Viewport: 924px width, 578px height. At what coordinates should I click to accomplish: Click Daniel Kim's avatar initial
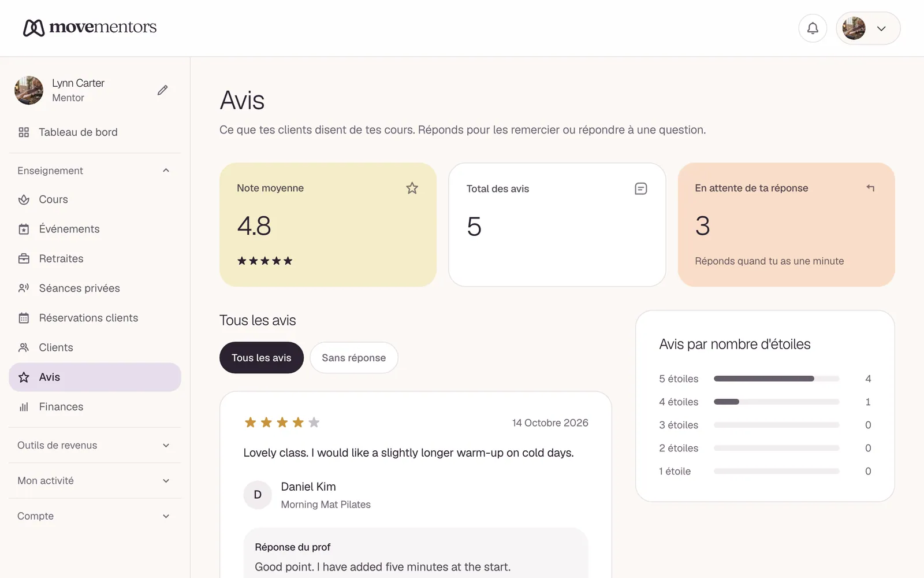pyautogui.click(x=258, y=495)
